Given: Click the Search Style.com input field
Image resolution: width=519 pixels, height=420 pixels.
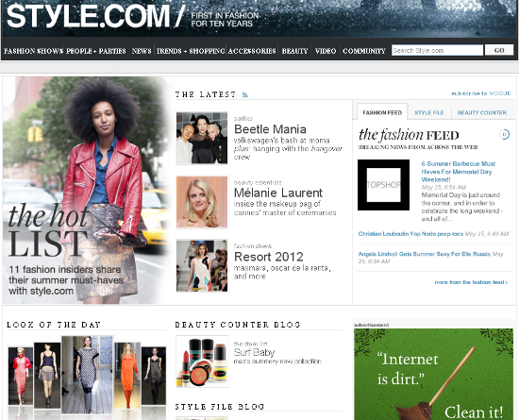Looking at the screenshot, I should click(x=437, y=50).
